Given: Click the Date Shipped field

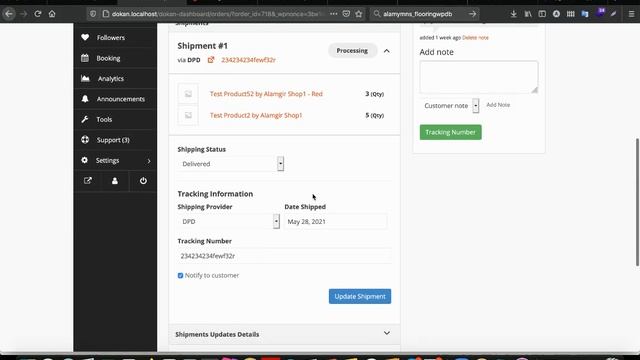Looking at the screenshot, I should 336,221.
